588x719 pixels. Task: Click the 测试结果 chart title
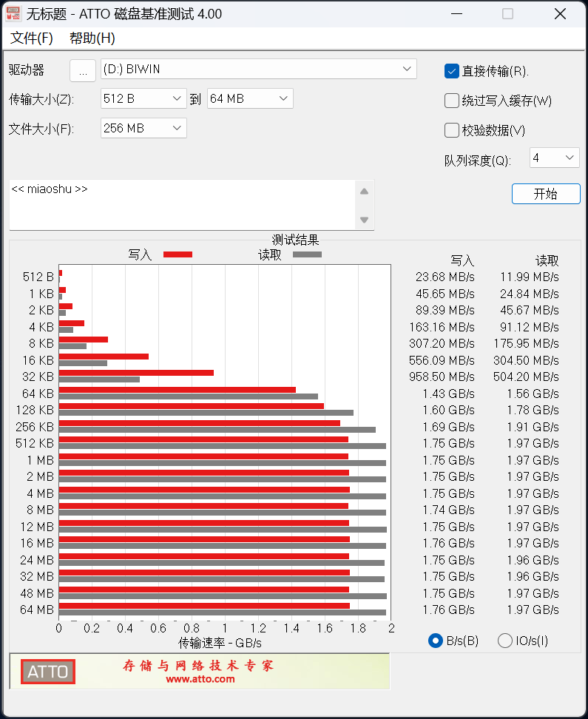point(295,240)
